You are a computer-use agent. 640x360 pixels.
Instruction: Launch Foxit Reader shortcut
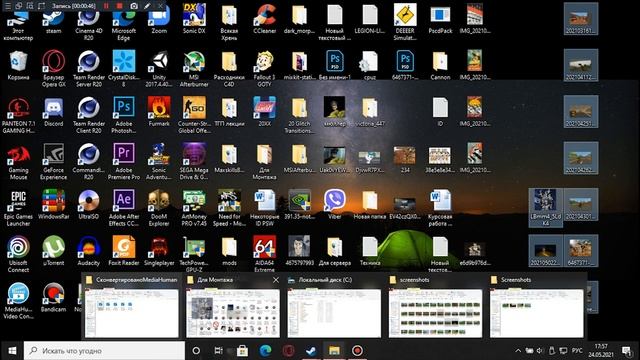[x=124, y=251]
